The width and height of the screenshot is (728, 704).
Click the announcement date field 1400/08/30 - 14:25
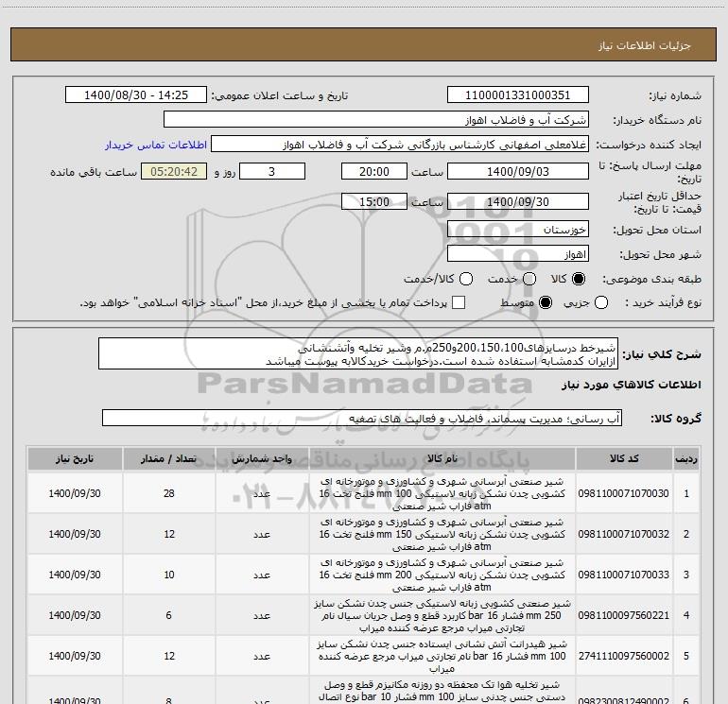pos(136,95)
